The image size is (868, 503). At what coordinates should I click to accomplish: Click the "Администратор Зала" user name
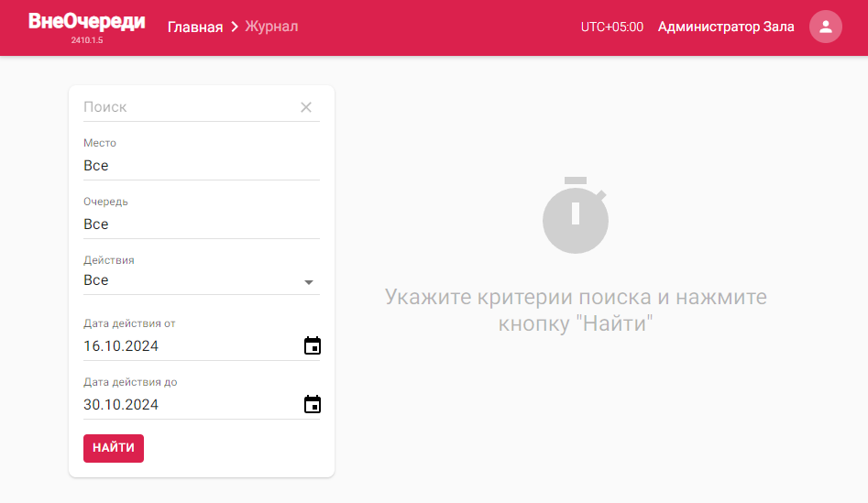(x=726, y=27)
